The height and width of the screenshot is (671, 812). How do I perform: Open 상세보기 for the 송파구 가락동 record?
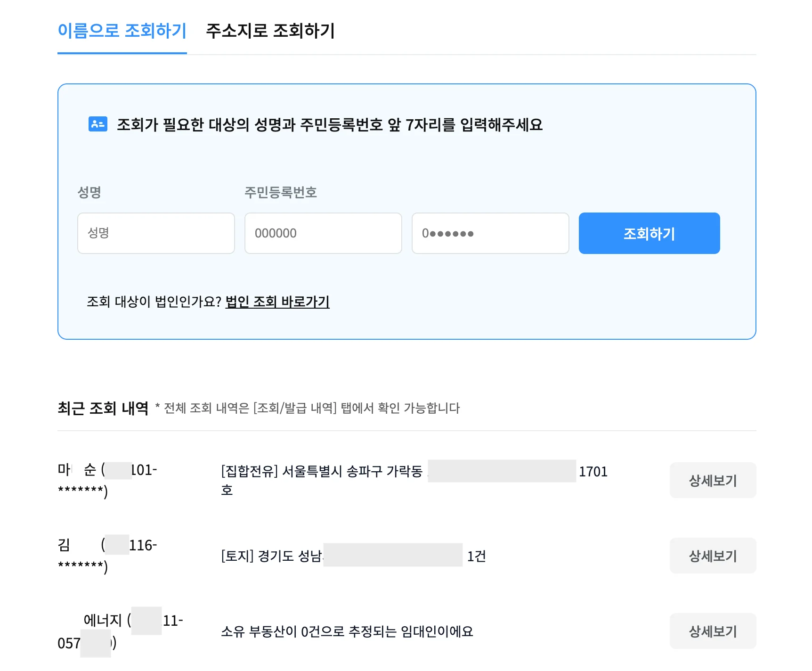pyautogui.click(x=712, y=481)
